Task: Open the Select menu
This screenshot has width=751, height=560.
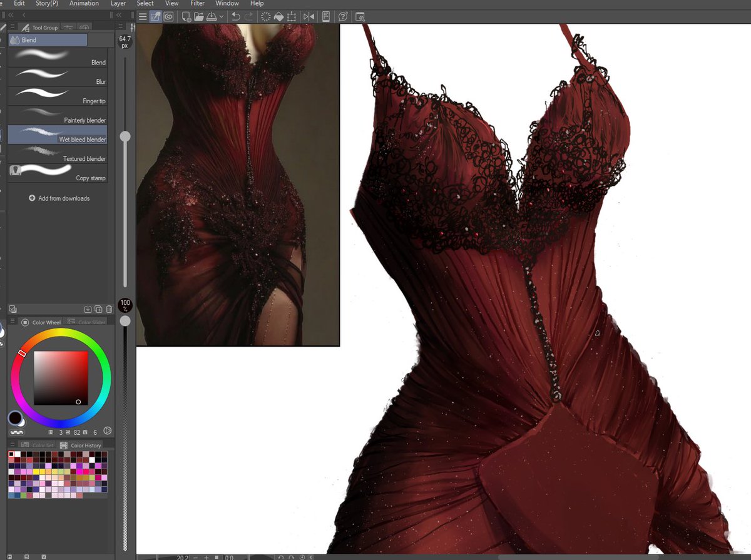Action: pos(145,3)
